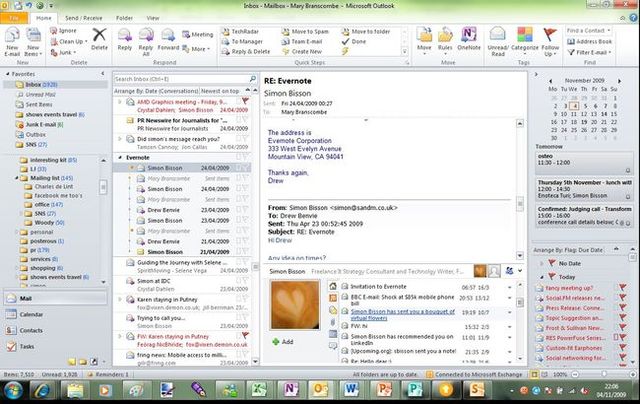Viewport: 640px width, 404px height.
Task: Go to previous month in calendar
Action: point(550,81)
